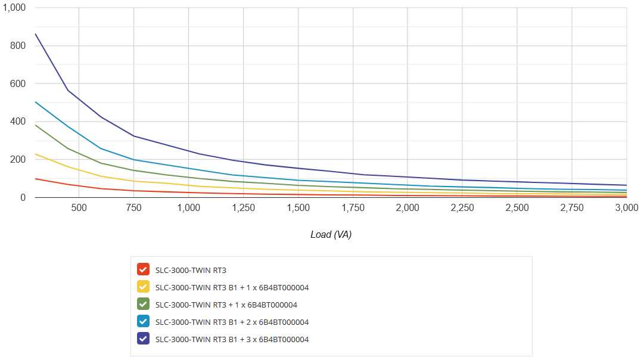The height and width of the screenshot is (360, 644).
Task: Click the 1,000 tick label on x-axis
Action: 188,208
